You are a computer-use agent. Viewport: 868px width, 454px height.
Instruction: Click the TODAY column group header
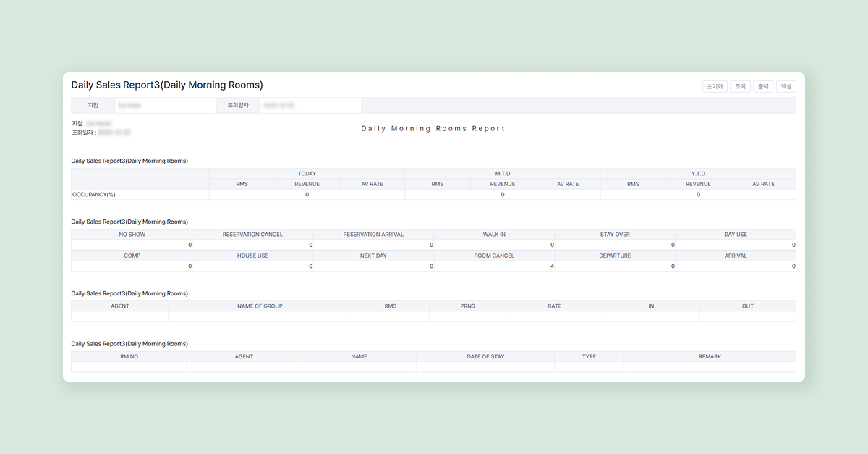click(x=307, y=174)
